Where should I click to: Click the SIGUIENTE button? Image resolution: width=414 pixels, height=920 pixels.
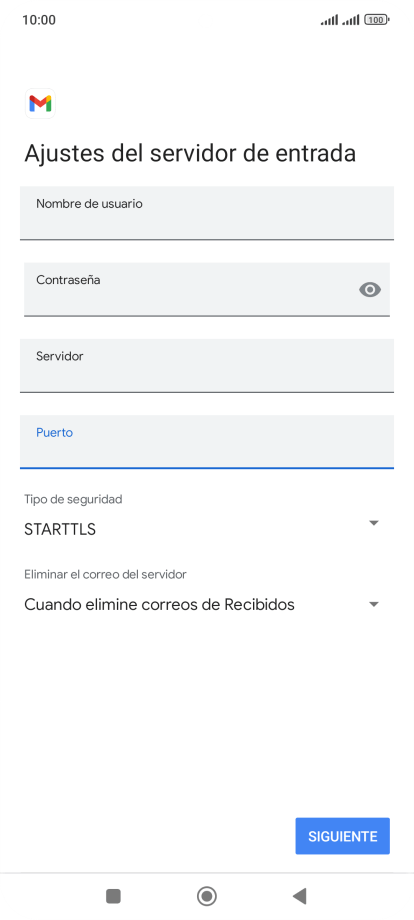click(x=342, y=836)
